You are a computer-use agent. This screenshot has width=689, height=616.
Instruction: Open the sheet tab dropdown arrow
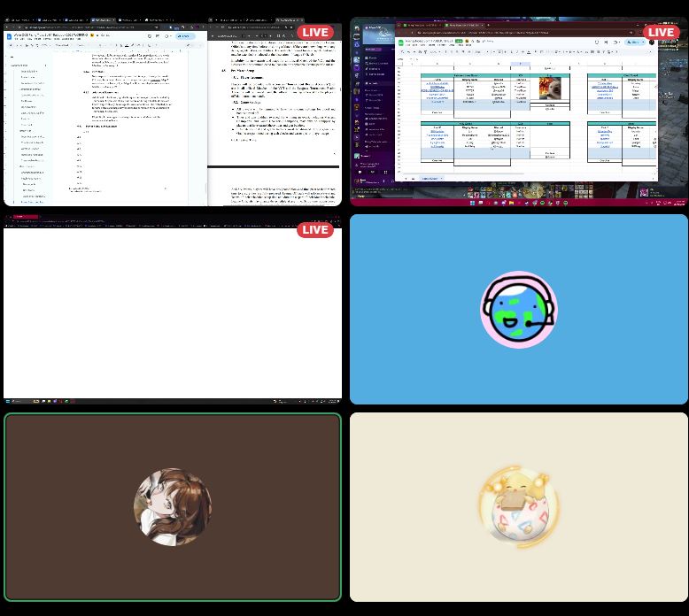tap(442, 179)
